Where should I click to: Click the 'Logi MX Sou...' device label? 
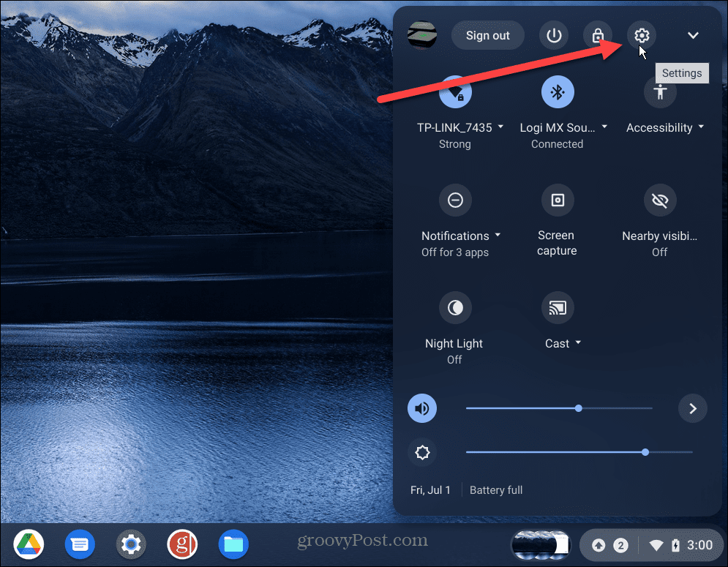coord(557,127)
